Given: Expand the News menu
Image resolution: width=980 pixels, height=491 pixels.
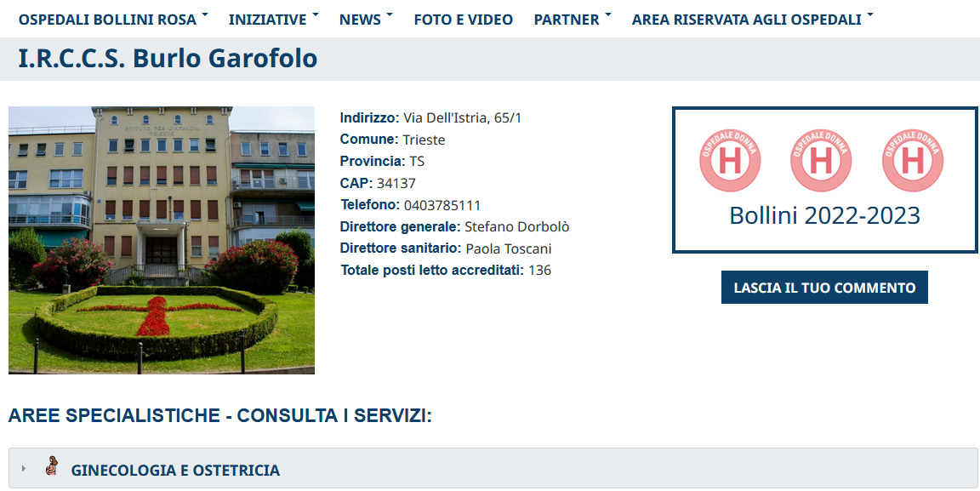Looking at the screenshot, I should pyautogui.click(x=367, y=20).
